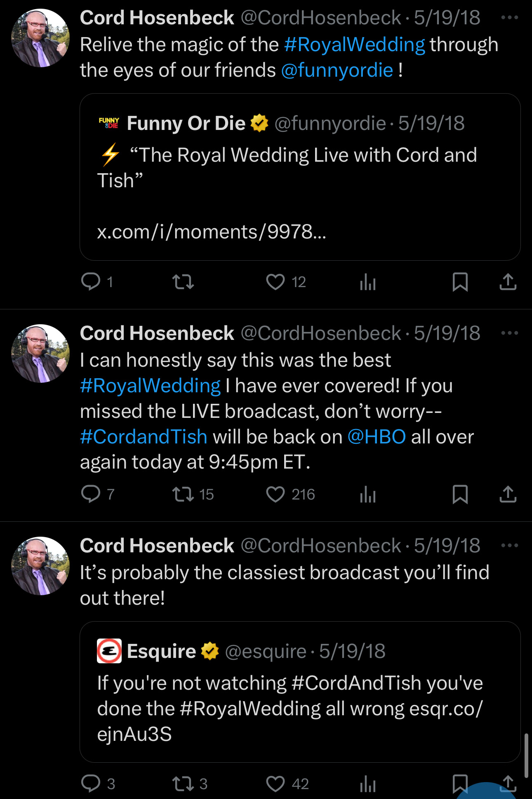Share the HBO broadcast tweet
The image size is (532, 799).
click(x=508, y=494)
